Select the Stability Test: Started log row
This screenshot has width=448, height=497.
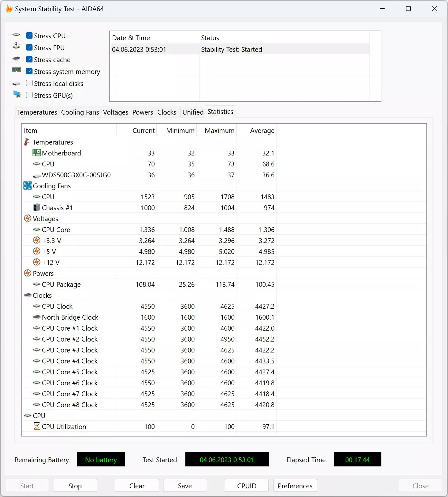pyautogui.click(x=240, y=49)
